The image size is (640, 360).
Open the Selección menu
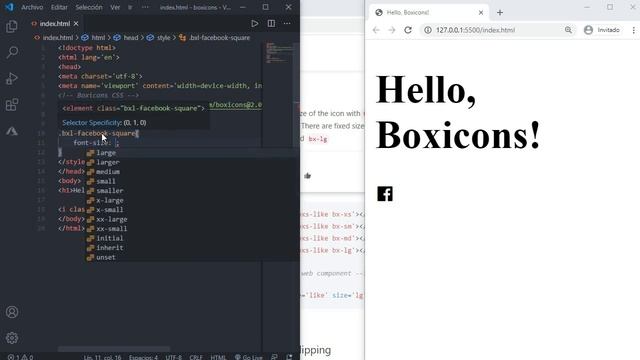[89, 7]
